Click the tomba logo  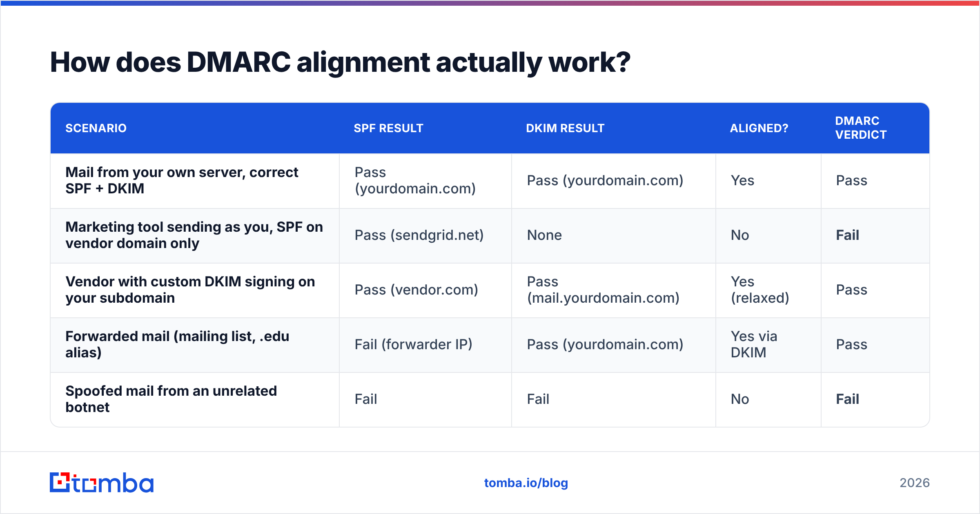[102, 483]
